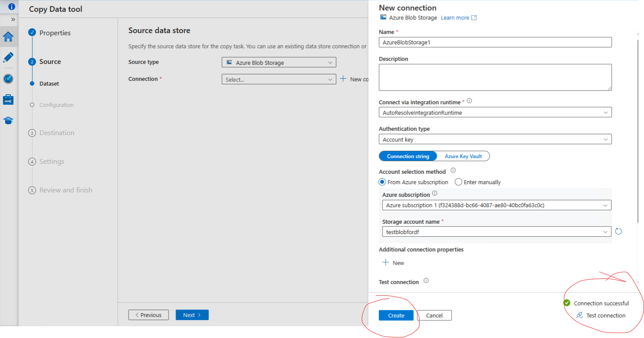This screenshot has height=338, width=644.
Task: Click Azure Blob Storage icon in panel header
Action: point(383,17)
